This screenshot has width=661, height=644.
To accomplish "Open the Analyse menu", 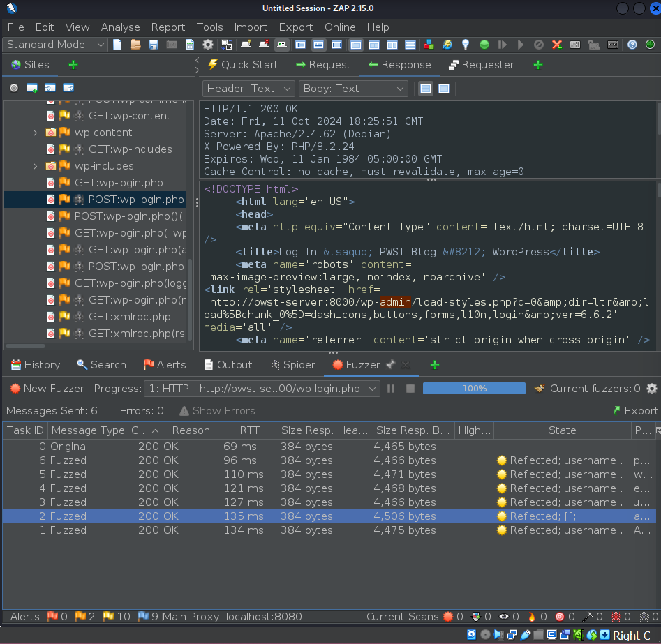I will pyautogui.click(x=120, y=27).
